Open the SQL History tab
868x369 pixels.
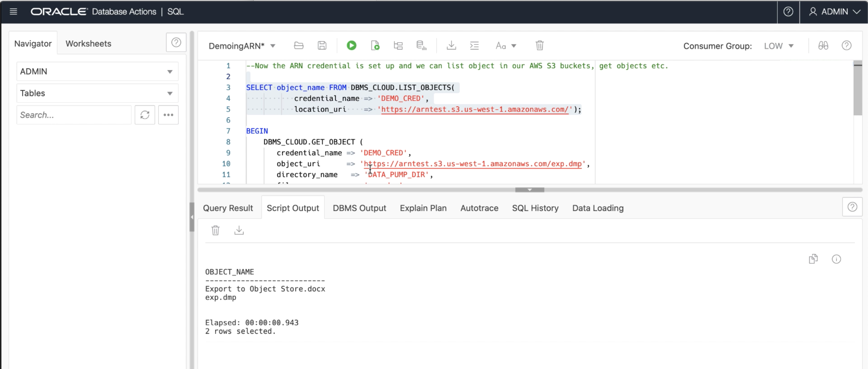coord(535,208)
